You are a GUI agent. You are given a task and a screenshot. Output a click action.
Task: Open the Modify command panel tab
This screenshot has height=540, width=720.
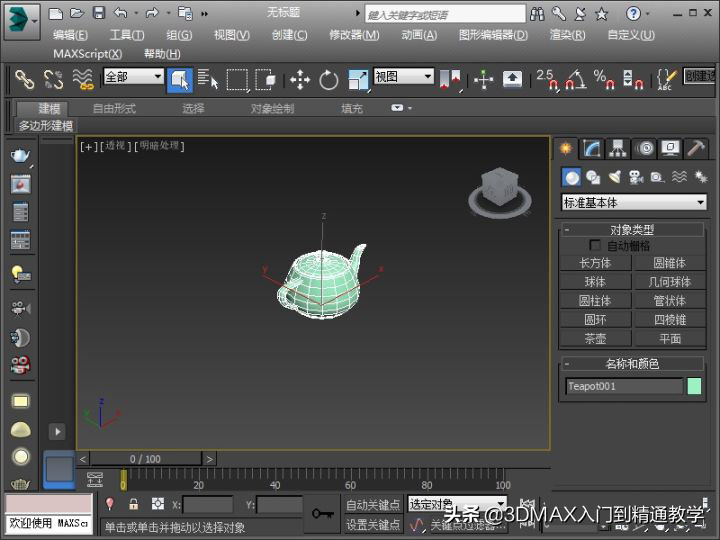tap(591, 149)
